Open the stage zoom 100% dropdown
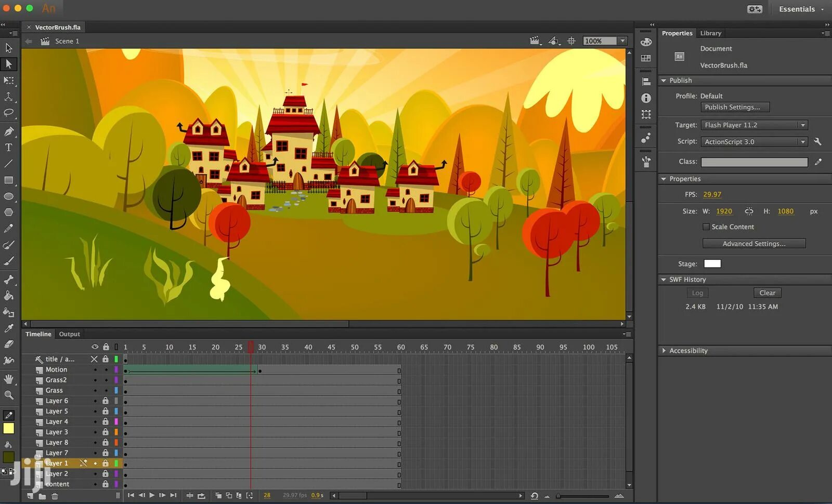 pyautogui.click(x=622, y=41)
